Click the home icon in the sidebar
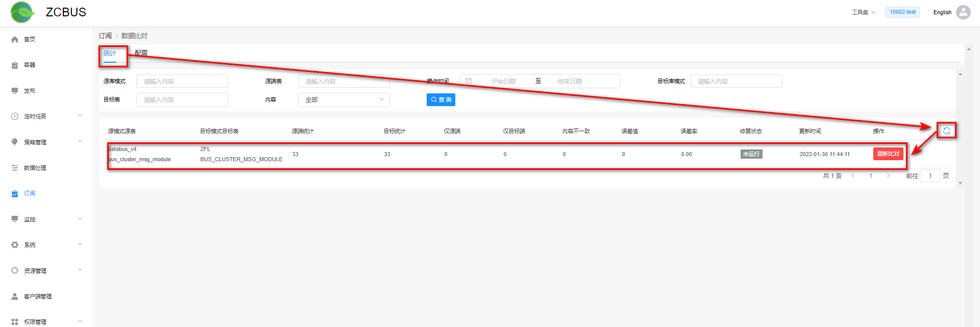The width and height of the screenshot is (980, 327). pyautogui.click(x=15, y=39)
